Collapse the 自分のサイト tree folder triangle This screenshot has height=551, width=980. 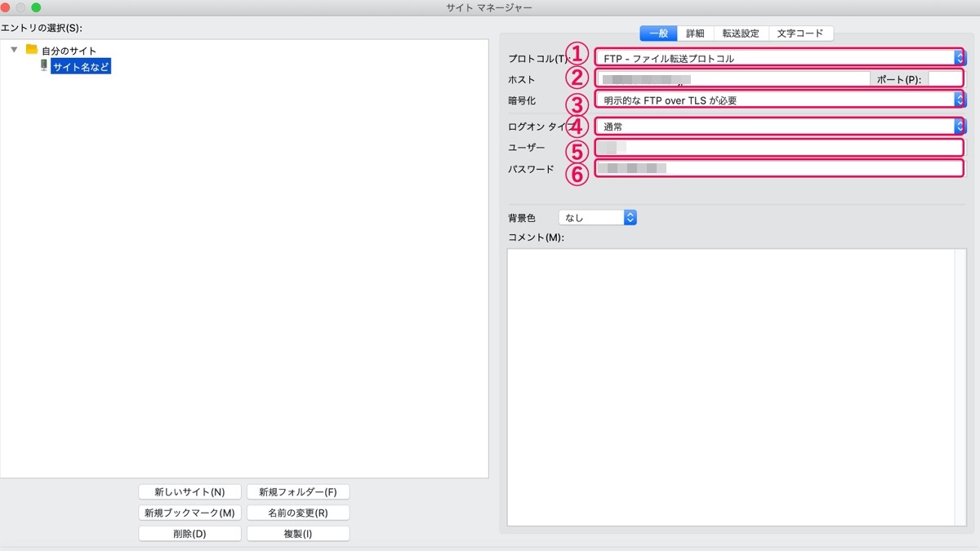14,50
